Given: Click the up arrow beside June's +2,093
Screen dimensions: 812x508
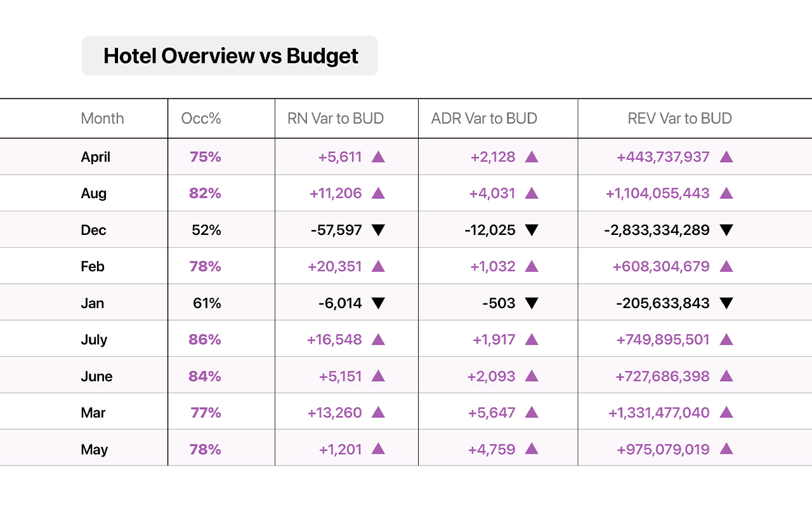Looking at the screenshot, I should [532, 376].
